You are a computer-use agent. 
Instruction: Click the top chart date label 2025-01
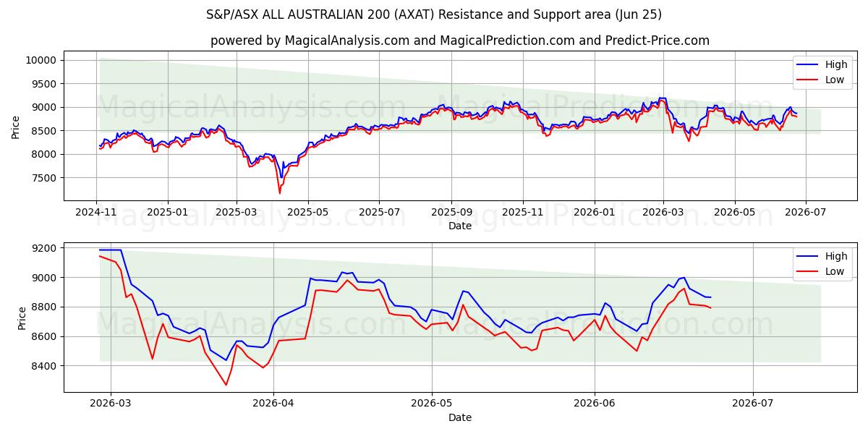coord(168,213)
